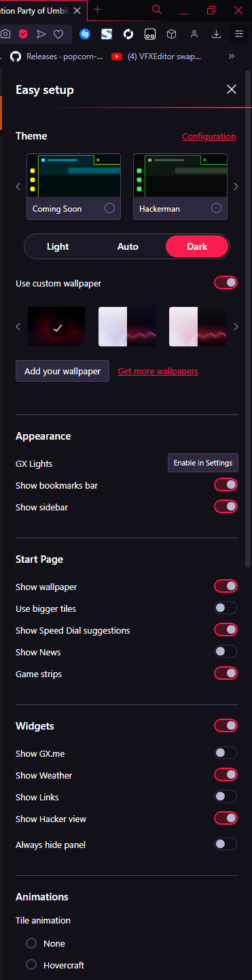
Task: Click the heart bookmark icon
Action: point(59,33)
